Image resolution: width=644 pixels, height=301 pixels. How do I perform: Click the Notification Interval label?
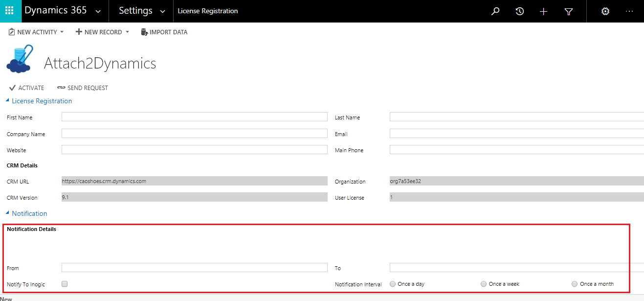coord(358,284)
